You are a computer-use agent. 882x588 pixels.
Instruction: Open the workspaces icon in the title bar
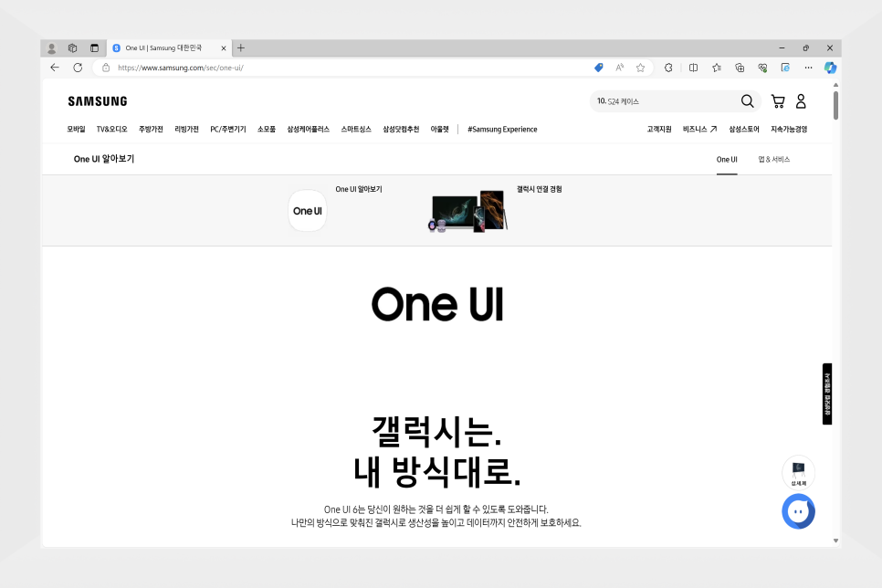click(72, 48)
